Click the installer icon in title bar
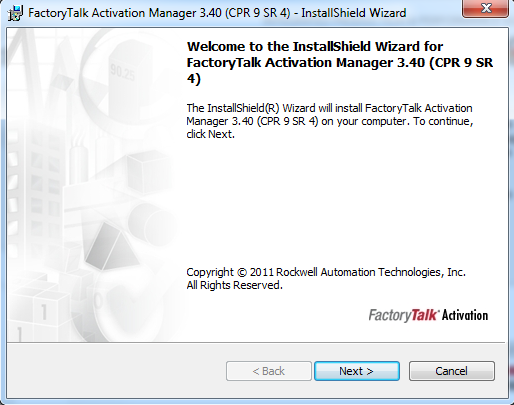 [15, 13]
